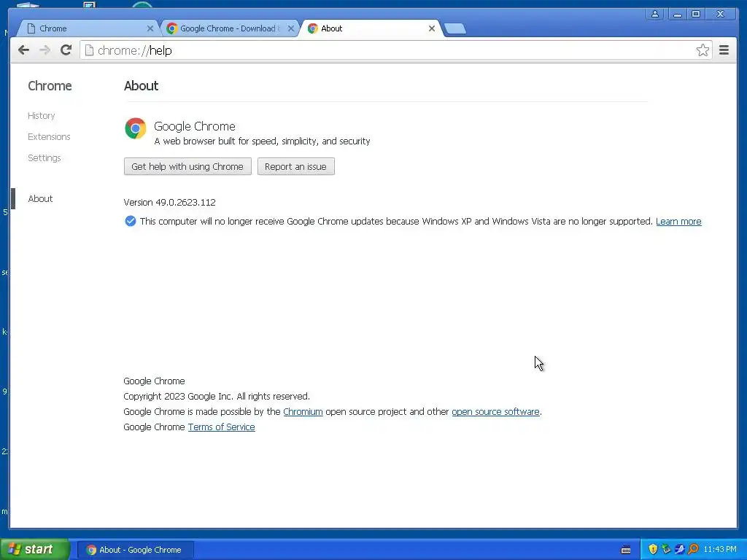The image size is (747, 560).
Task: Click the blue update status checkmark icon
Action: pos(130,221)
